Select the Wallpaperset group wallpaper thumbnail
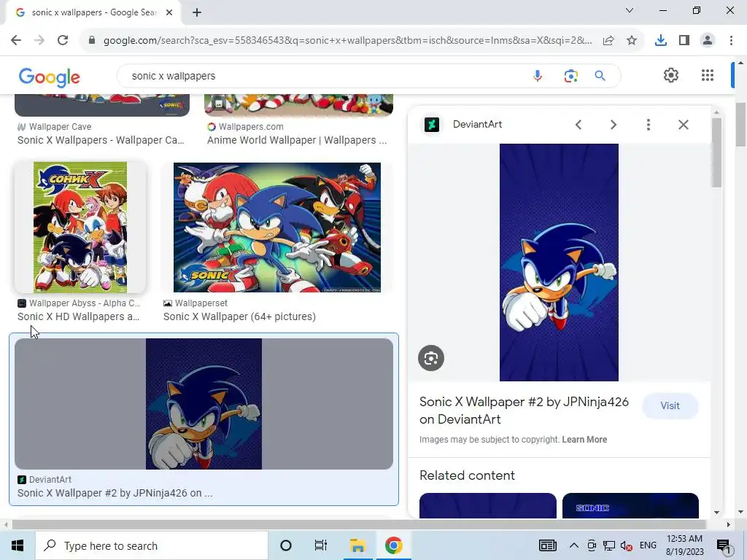Screen dimensions: 747x560 point(276,227)
